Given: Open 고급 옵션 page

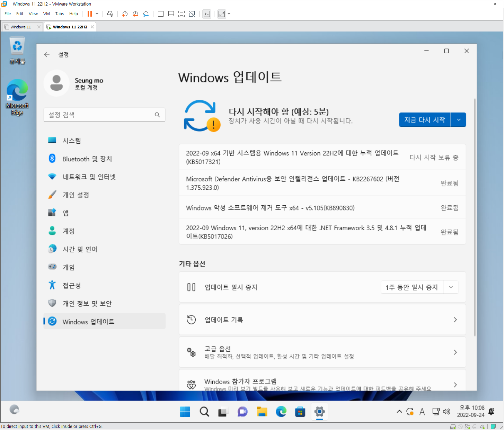Looking at the screenshot, I should (x=322, y=352).
